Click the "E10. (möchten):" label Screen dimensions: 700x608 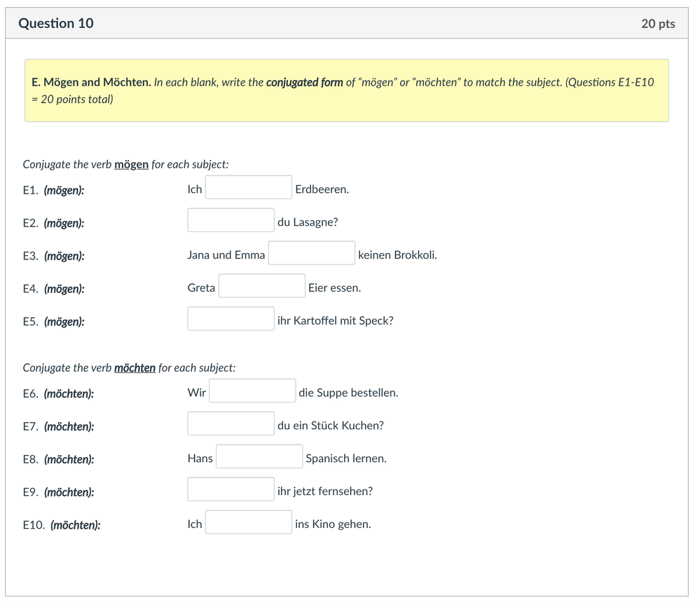pyautogui.click(x=62, y=525)
